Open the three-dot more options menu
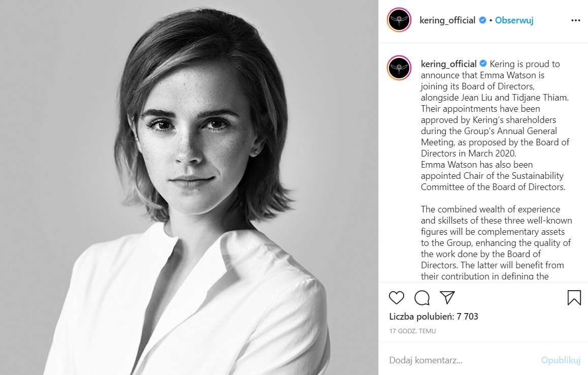588x375 pixels. click(575, 21)
